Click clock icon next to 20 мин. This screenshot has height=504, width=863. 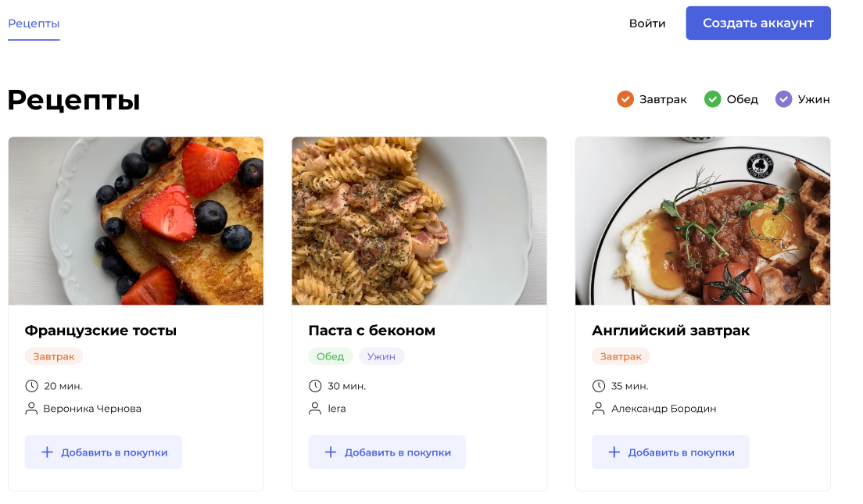click(x=32, y=386)
